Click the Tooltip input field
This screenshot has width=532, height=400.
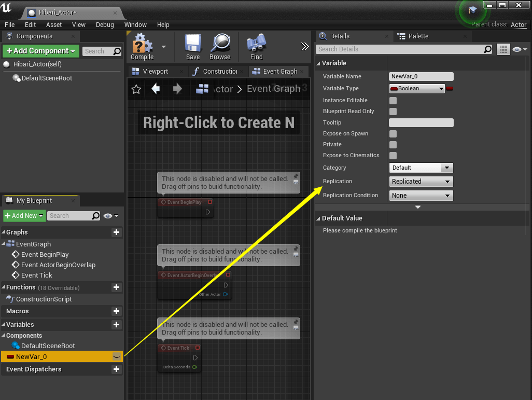coord(421,122)
